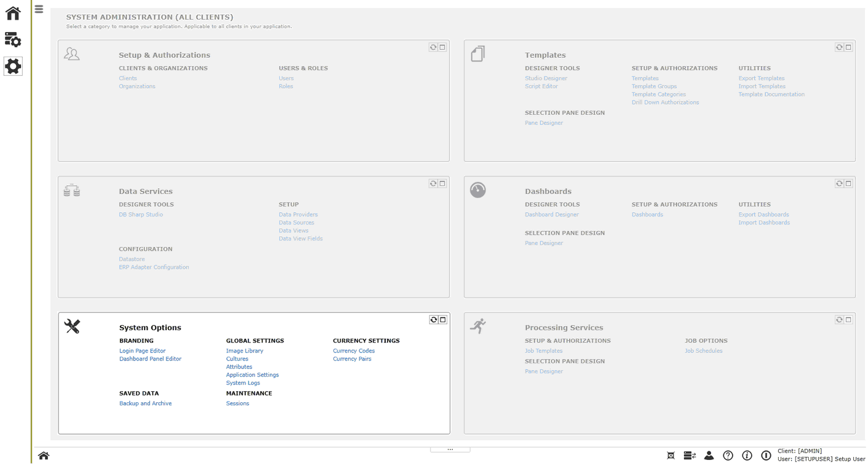
Task: Open the data configuration icon in the left sidebar
Action: coord(12,39)
